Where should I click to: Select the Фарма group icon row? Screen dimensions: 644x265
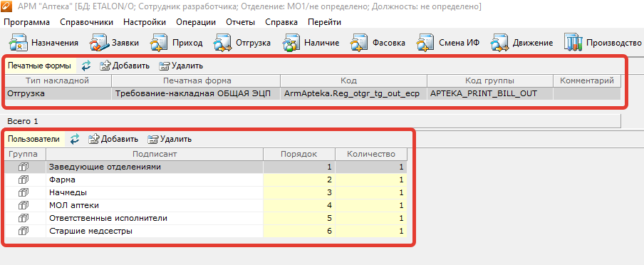coord(24,180)
